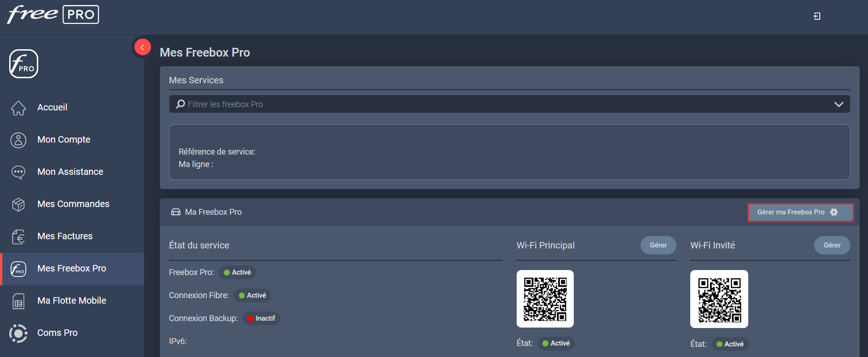Click the Mes Services heading

(196, 80)
